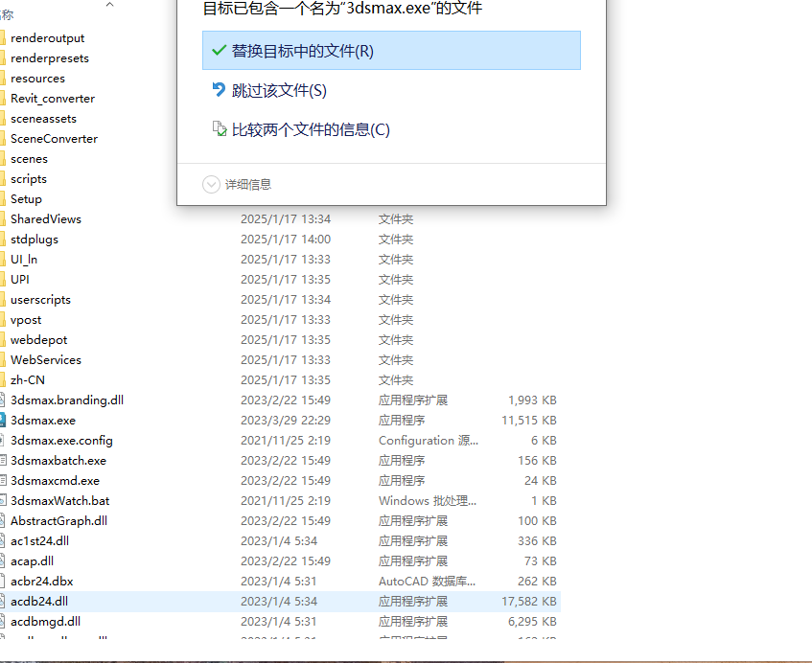The image size is (812, 663).
Task: Select the zh-CN folder
Action: (28, 380)
